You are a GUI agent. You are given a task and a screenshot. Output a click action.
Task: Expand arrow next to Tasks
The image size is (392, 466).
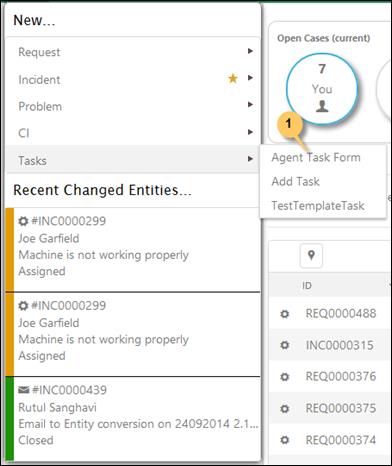(x=250, y=159)
